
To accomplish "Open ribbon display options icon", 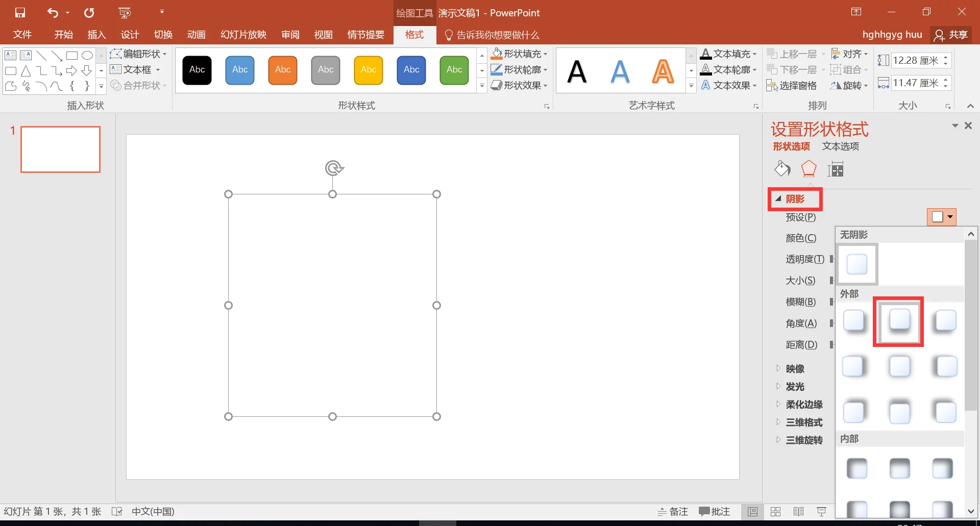I will tap(856, 12).
